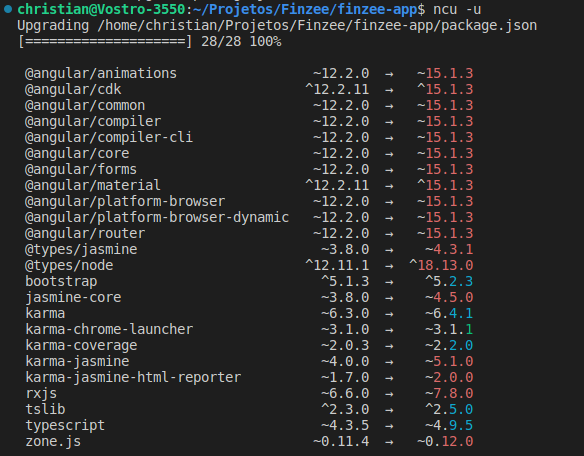Viewport: 584px width, 456px height.
Task: Click the @types/jasmine package name
Action: (81, 250)
